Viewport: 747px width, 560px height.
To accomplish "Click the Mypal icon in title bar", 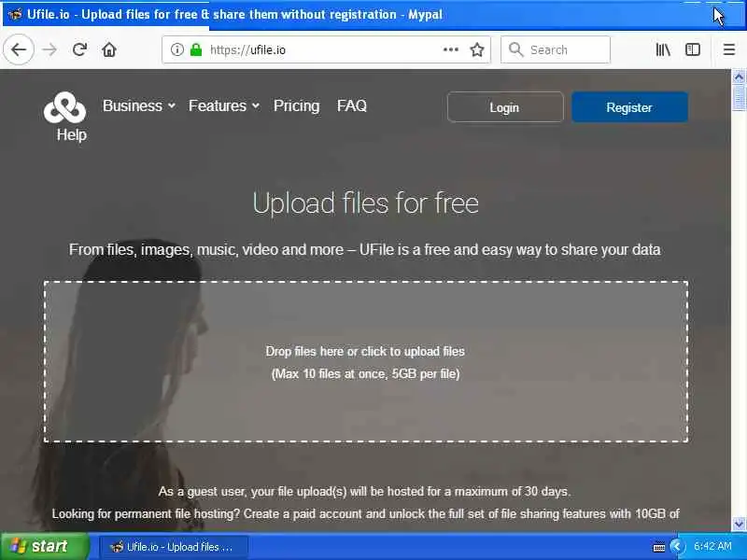I will (x=15, y=14).
